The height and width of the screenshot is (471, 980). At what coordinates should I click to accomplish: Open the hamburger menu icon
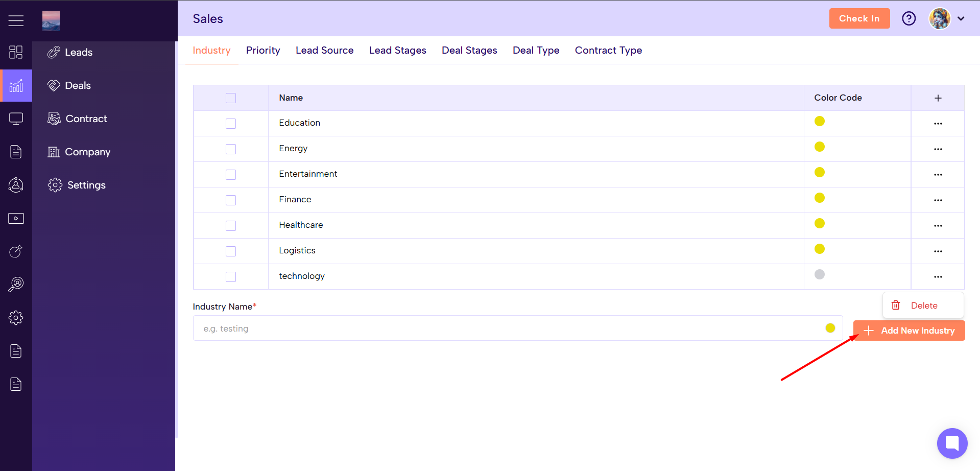(16, 20)
